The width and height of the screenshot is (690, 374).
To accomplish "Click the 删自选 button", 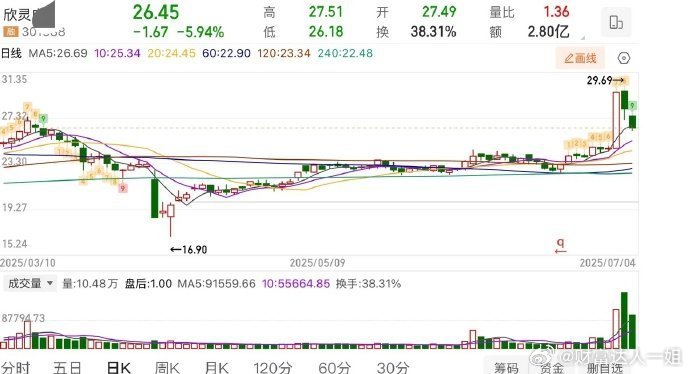I will coord(605,368).
